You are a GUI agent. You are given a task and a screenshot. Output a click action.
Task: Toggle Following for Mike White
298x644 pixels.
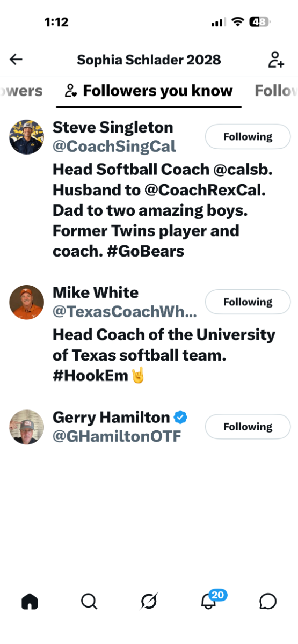(x=248, y=302)
